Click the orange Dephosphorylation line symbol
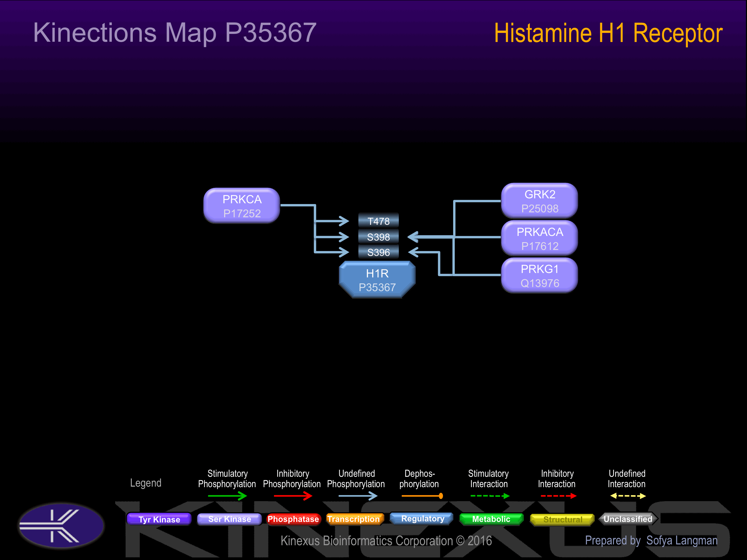747x560 pixels. [x=422, y=496]
